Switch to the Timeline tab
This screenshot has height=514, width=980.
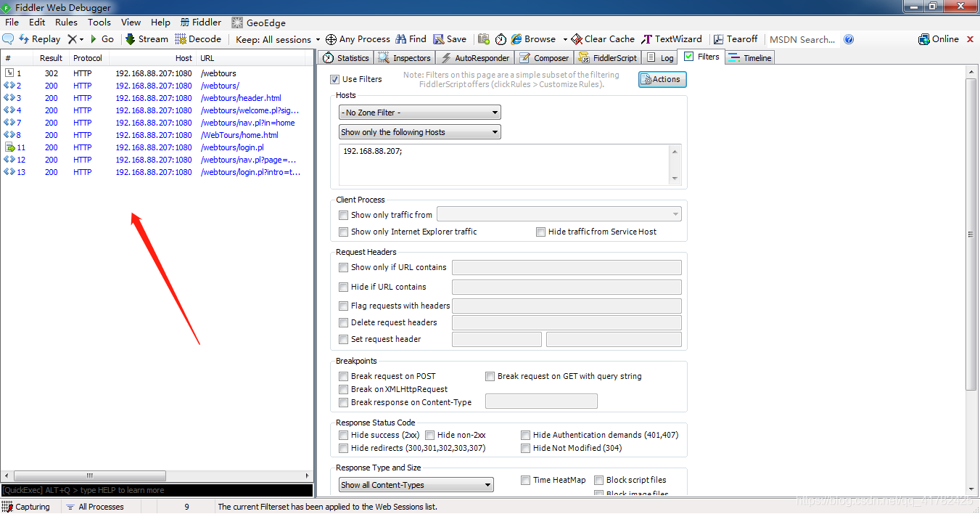click(750, 57)
